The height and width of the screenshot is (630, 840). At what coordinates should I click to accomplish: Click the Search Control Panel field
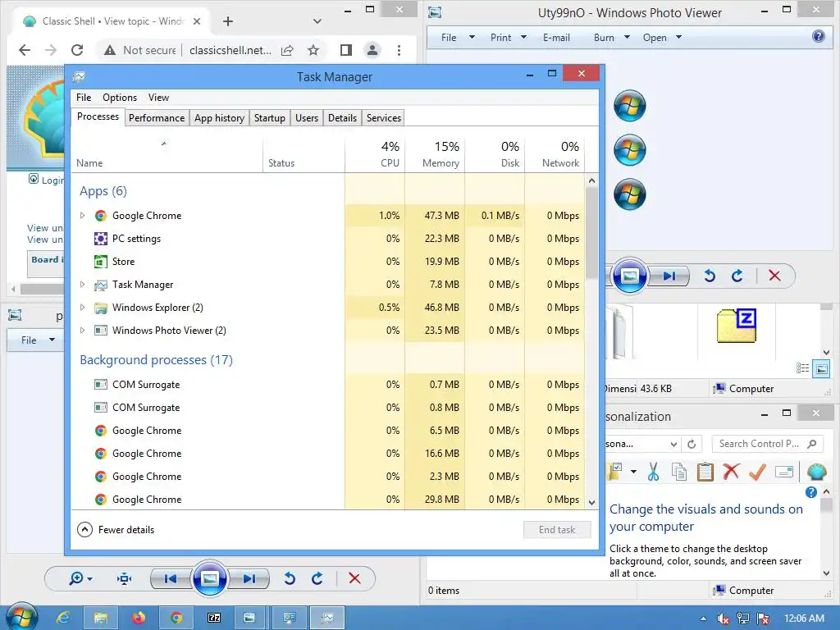click(x=768, y=444)
